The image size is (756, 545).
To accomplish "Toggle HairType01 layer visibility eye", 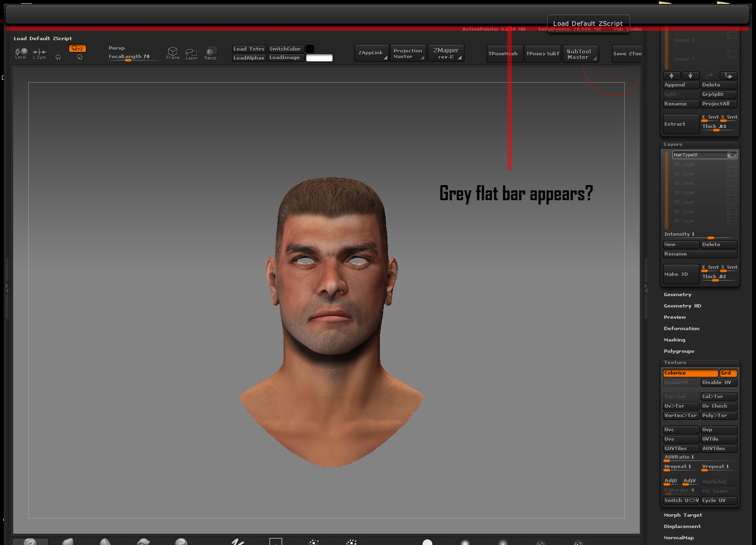I will (x=731, y=155).
